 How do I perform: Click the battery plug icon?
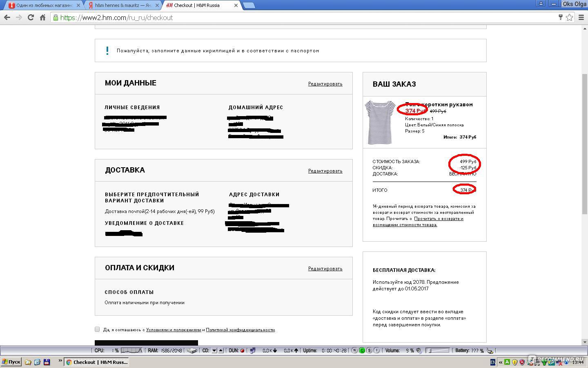(x=490, y=350)
